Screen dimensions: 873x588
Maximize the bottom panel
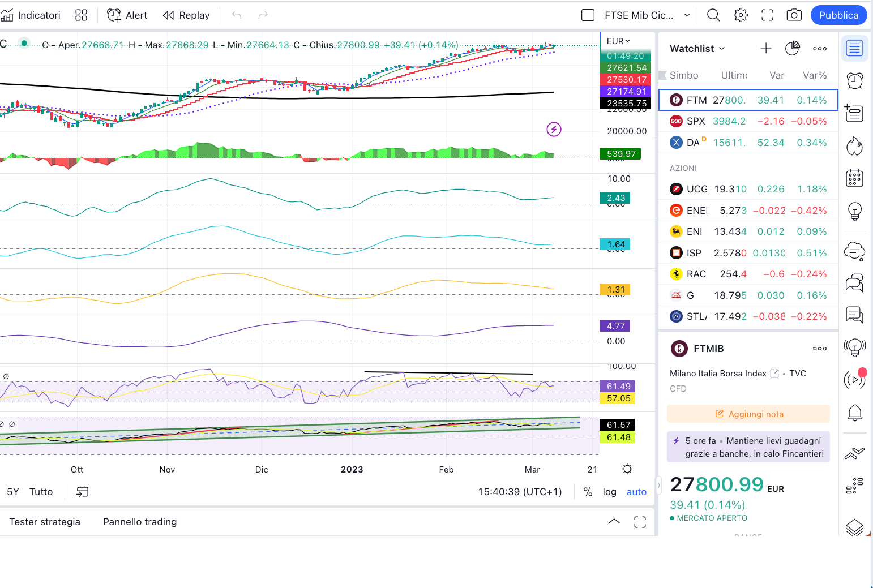click(640, 522)
